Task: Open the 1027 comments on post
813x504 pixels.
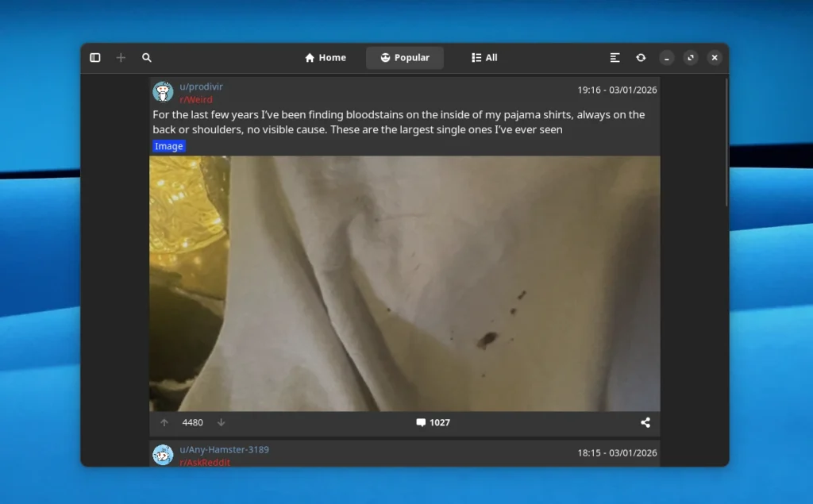Action: pyautogui.click(x=433, y=423)
